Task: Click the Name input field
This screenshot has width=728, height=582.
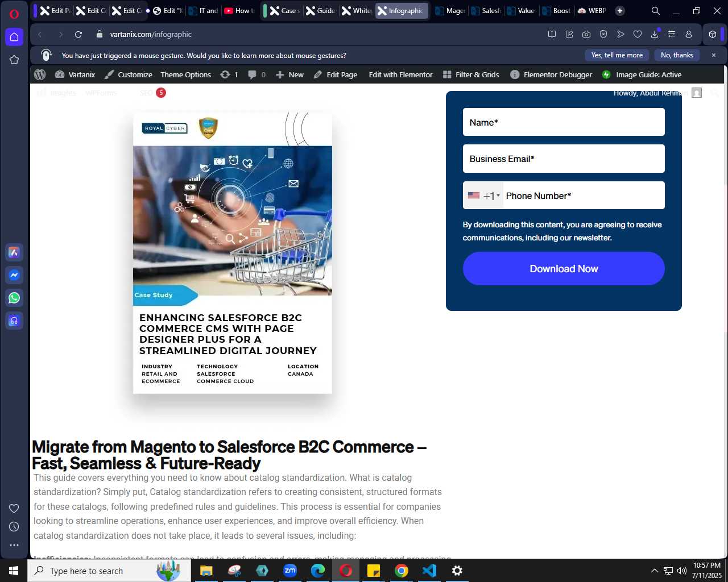Action: [564, 122]
